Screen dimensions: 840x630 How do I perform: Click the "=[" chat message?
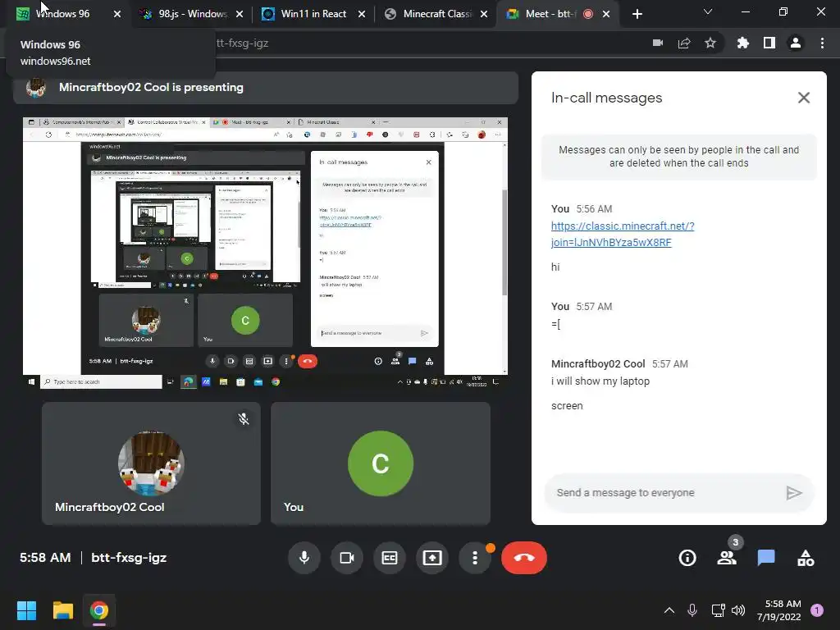coord(556,324)
